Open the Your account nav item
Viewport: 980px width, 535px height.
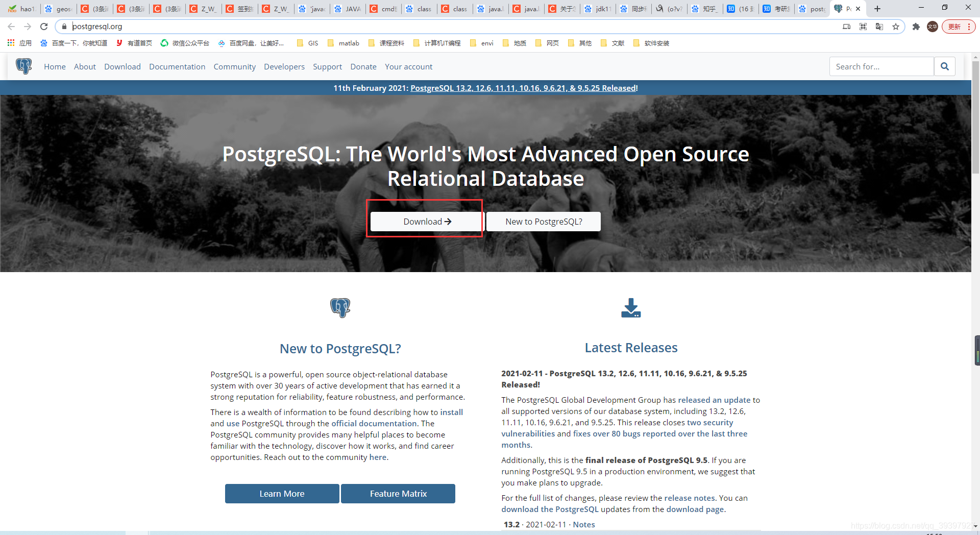(x=408, y=67)
